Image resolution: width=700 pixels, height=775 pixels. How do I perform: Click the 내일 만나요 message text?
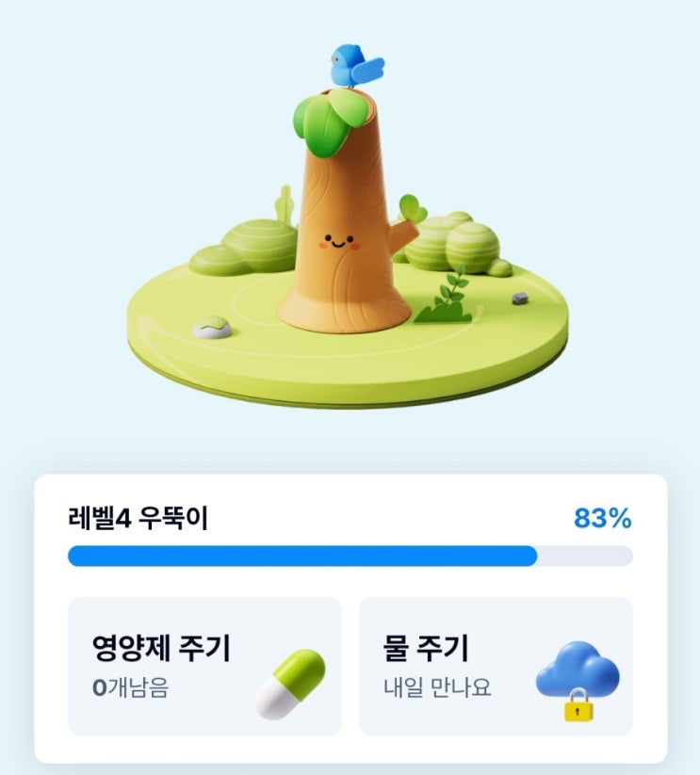pyautogui.click(x=437, y=687)
